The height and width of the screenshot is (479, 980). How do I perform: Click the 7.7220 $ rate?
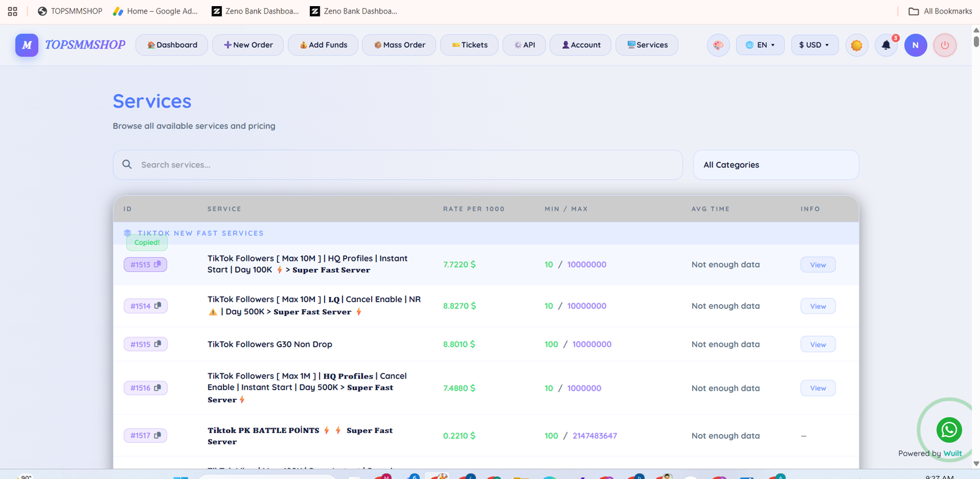coord(459,265)
